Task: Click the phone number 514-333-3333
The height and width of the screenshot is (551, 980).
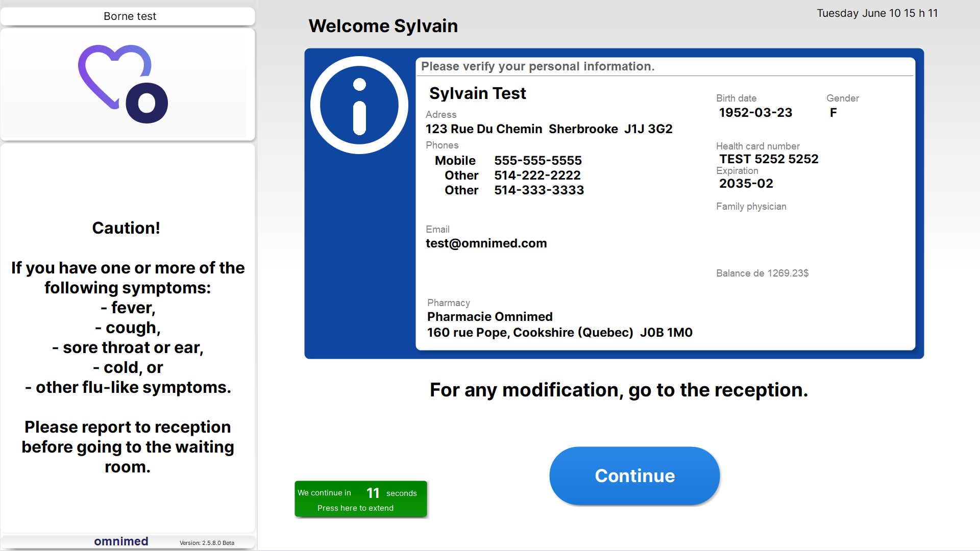Action: click(538, 190)
